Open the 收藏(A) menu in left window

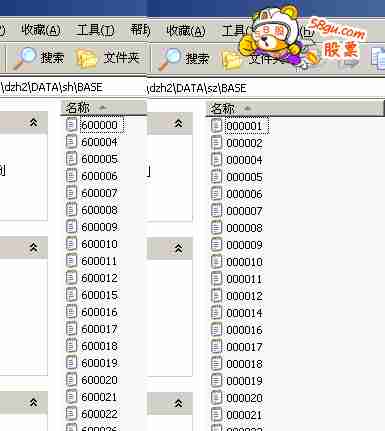coord(41,30)
